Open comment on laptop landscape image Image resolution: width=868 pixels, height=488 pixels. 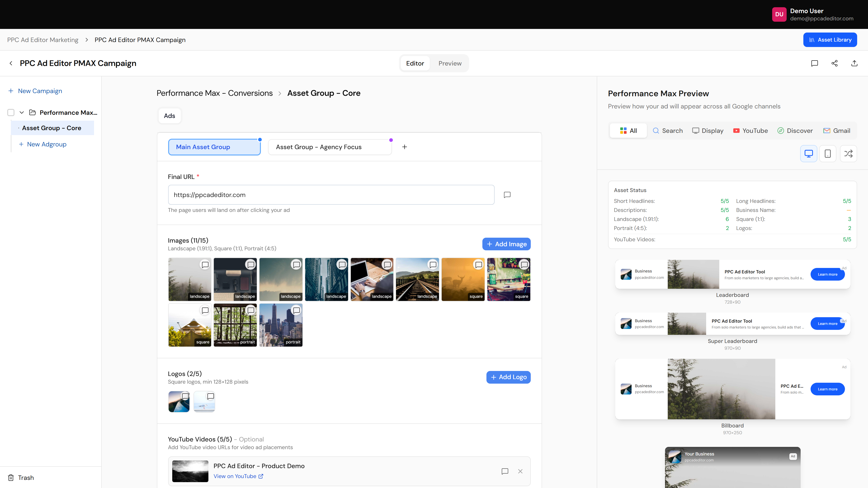(387, 265)
